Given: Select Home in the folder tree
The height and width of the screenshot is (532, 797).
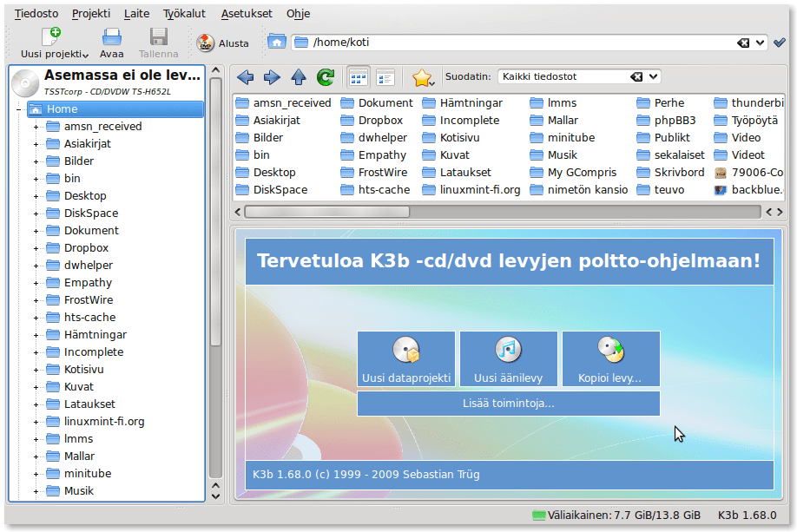Looking at the screenshot, I should click(115, 109).
